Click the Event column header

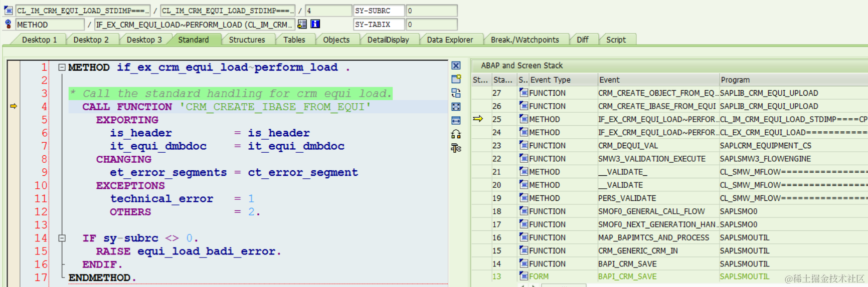[658, 80]
